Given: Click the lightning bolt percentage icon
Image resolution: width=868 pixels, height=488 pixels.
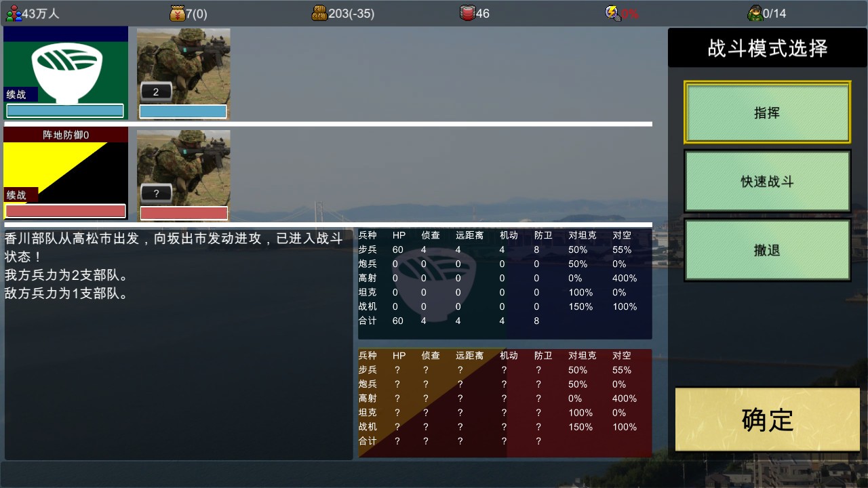Looking at the screenshot, I should 612,13.
